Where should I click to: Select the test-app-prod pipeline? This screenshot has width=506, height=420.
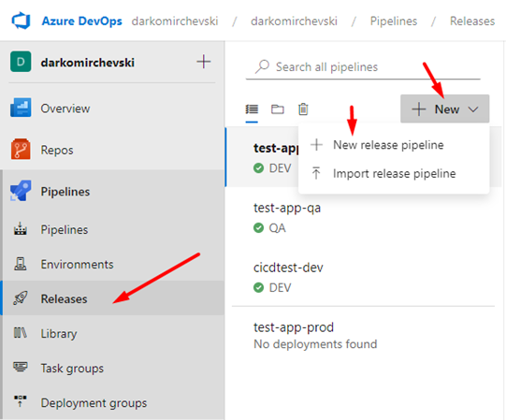point(294,327)
